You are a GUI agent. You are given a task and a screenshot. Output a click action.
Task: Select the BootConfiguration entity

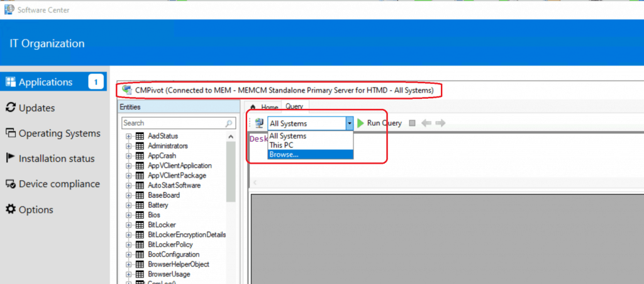click(x=174, y=254)
